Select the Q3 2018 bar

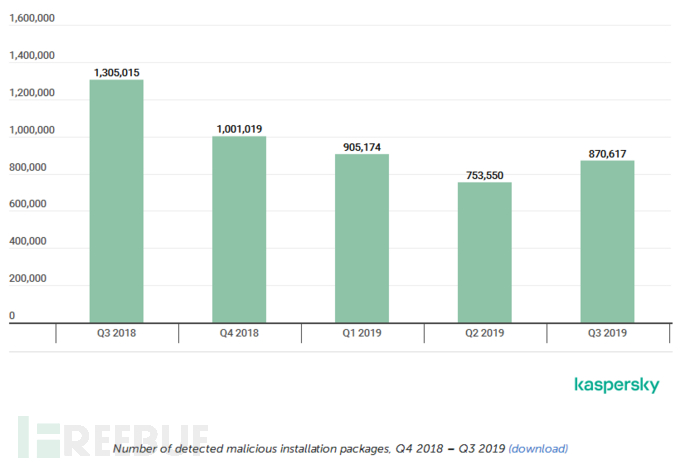[x=117, y=200]
